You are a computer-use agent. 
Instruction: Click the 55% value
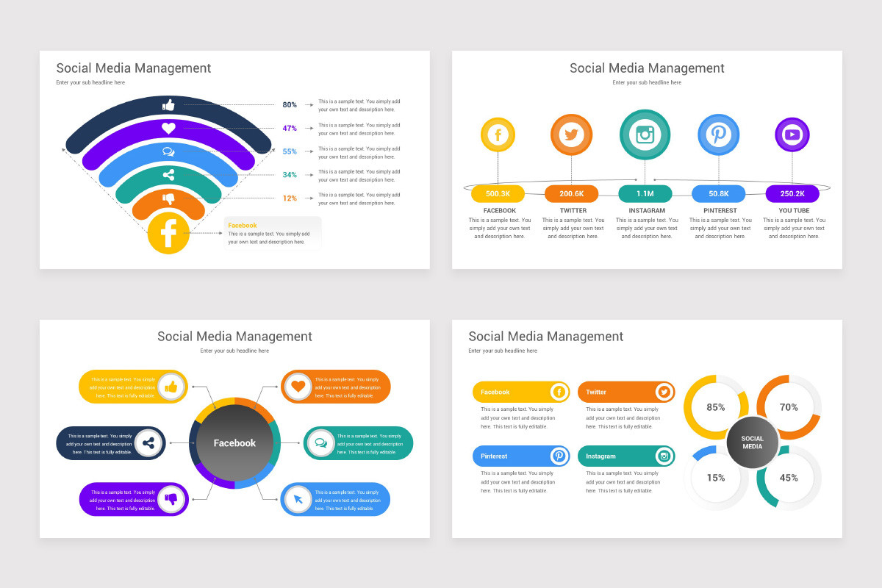pos(290,151)
